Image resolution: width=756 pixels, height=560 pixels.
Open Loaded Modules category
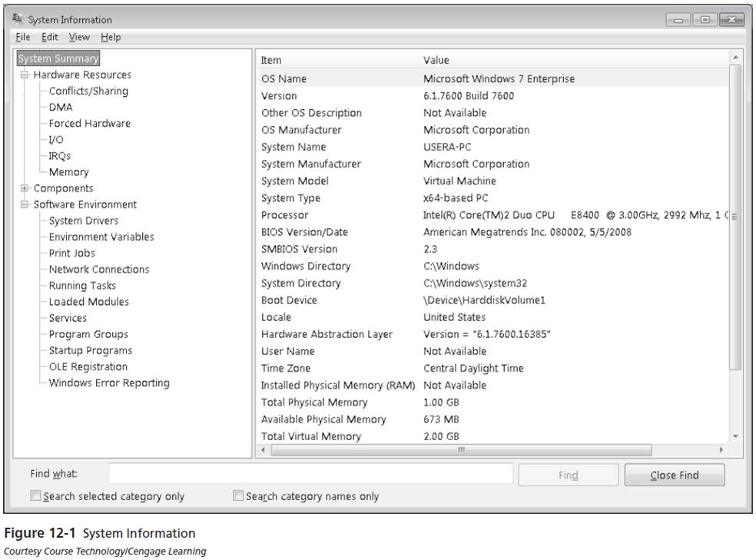click(88, 302)
